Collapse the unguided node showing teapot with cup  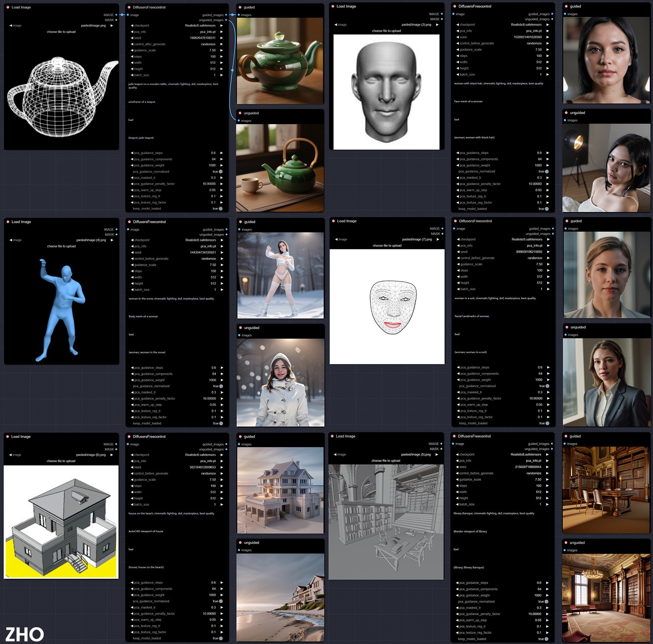pos(240,113)
